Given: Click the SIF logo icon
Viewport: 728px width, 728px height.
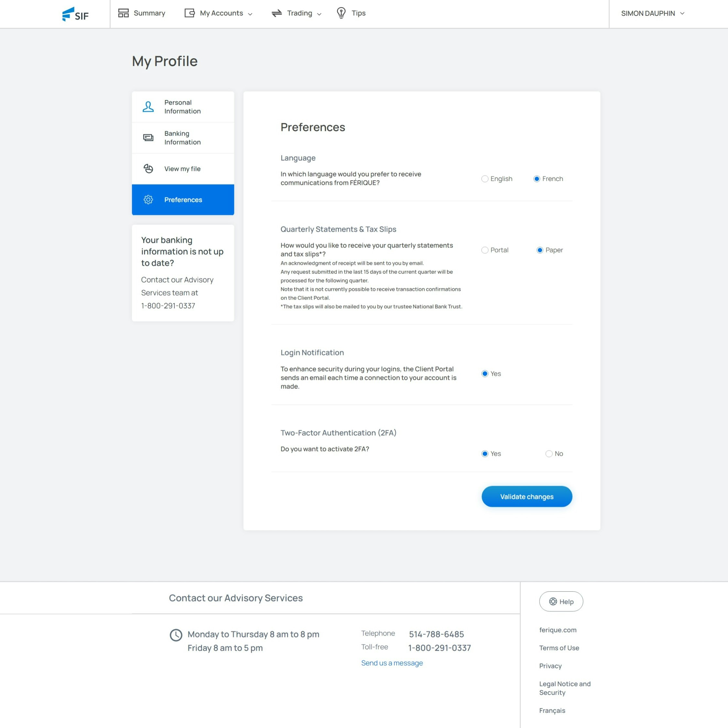Looking at the screenshot, I should [75, 14].
